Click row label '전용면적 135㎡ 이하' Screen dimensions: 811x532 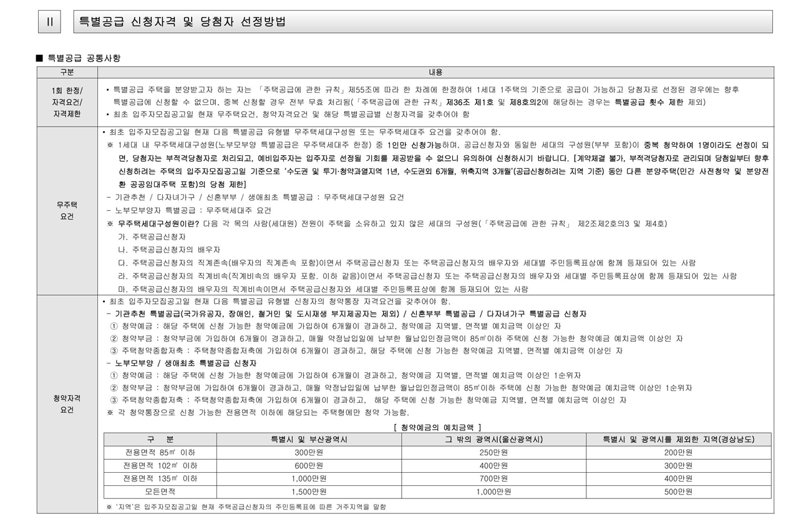pos(160,478)
